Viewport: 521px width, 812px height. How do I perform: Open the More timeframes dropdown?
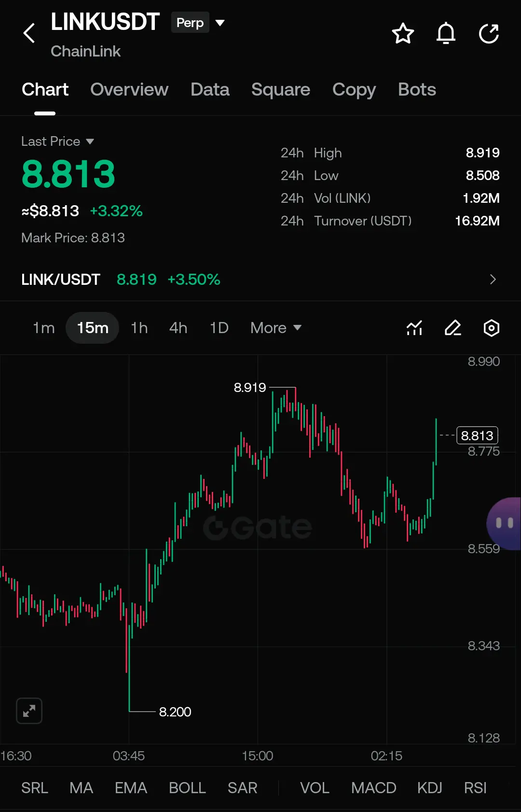(276, 328)
